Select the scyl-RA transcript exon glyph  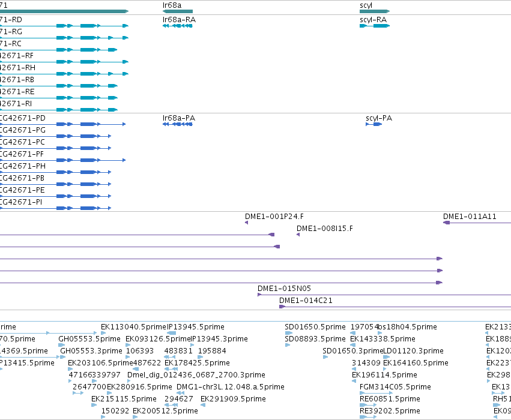(x=375, y=26)
